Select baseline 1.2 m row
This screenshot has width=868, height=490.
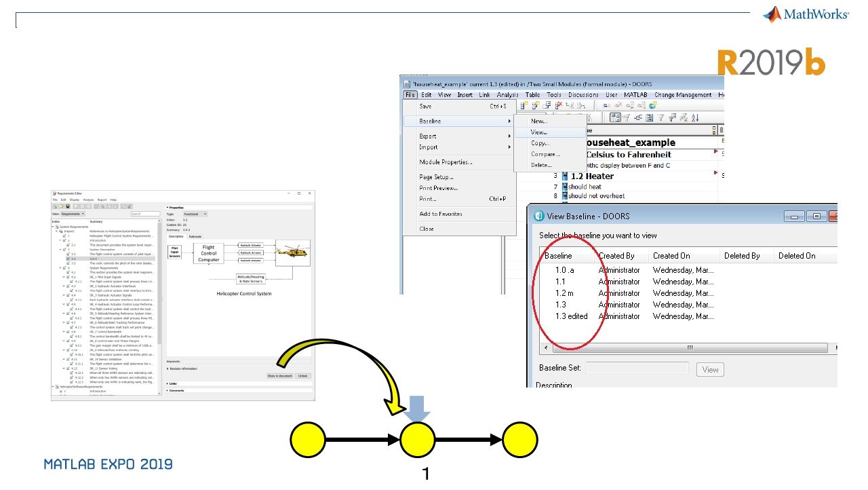coord(688,293)
